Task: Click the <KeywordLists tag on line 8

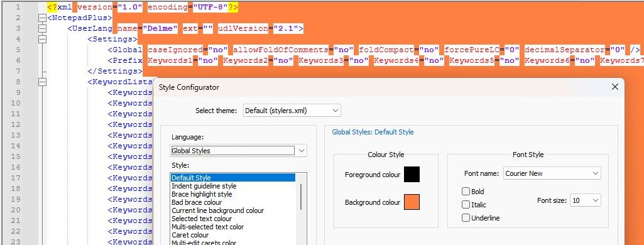Action: 120,82
